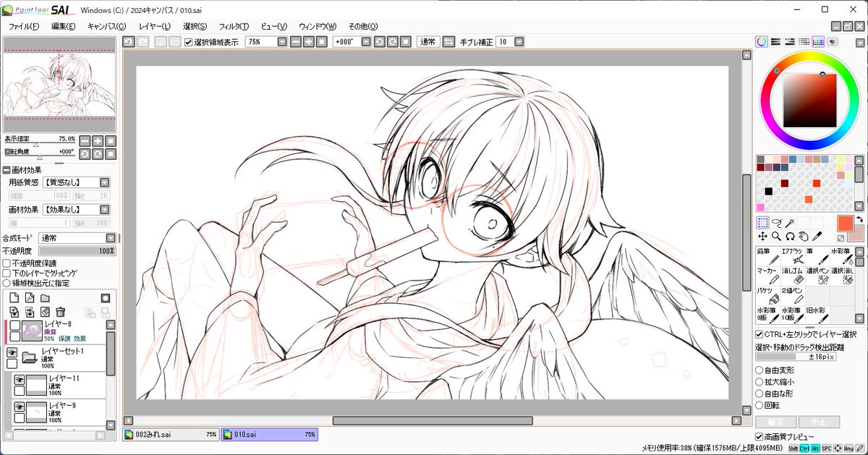This screenshot has height=455, width=868.
Task: Toggle the swatches panel icon
Action: [818, 42]
